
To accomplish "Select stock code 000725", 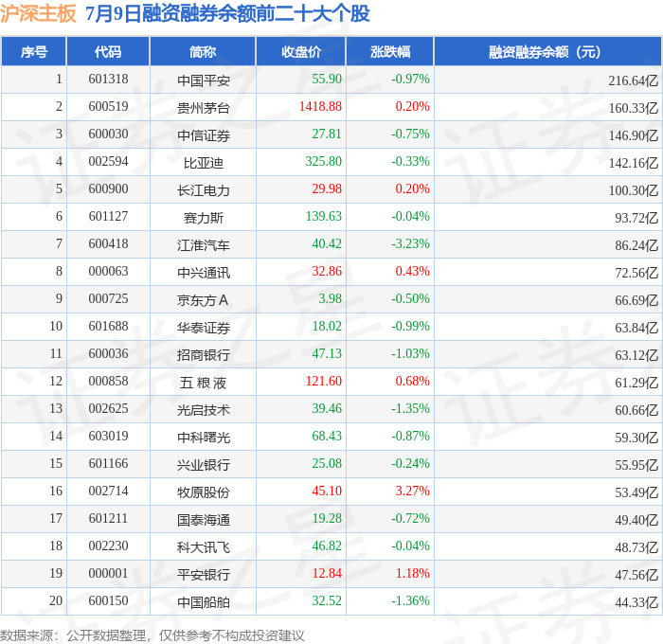I will tap(108, 299).
